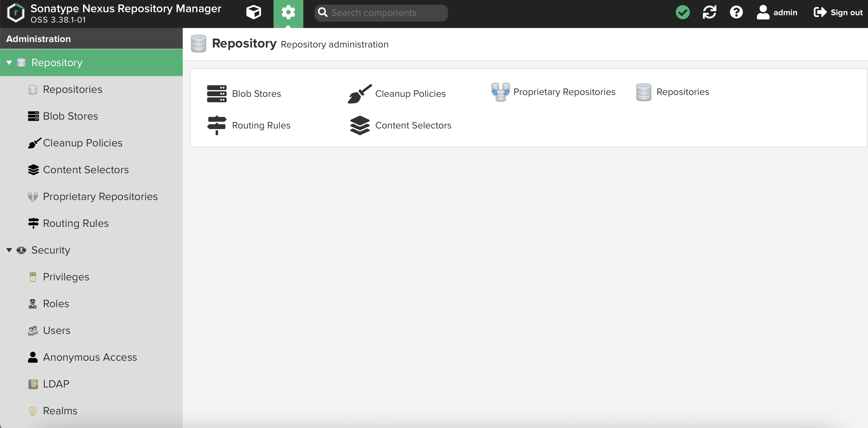This screenshot has width=868, height=428.
Task: Collapse the Security tree node arrow
Action: coord(9,250)
